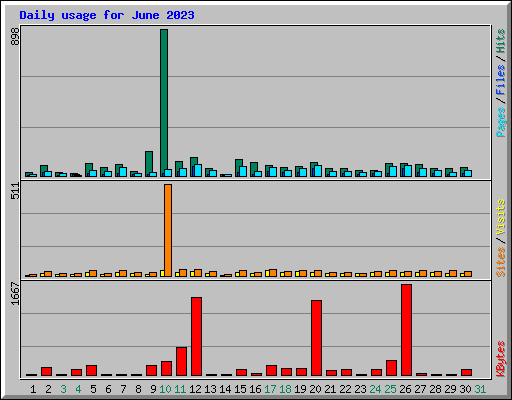Click the red KBytes bar for day 12
Image resolution: width=512 pixels, height=400 pixels.
click(x=196, y=336)
